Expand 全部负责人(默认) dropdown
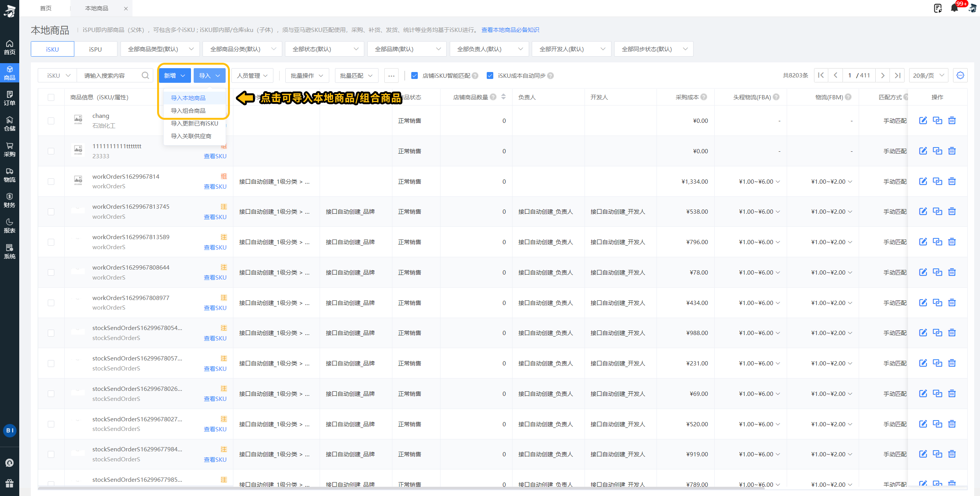The height and width of the screenshot is (496, 980). tap(489, 49)
